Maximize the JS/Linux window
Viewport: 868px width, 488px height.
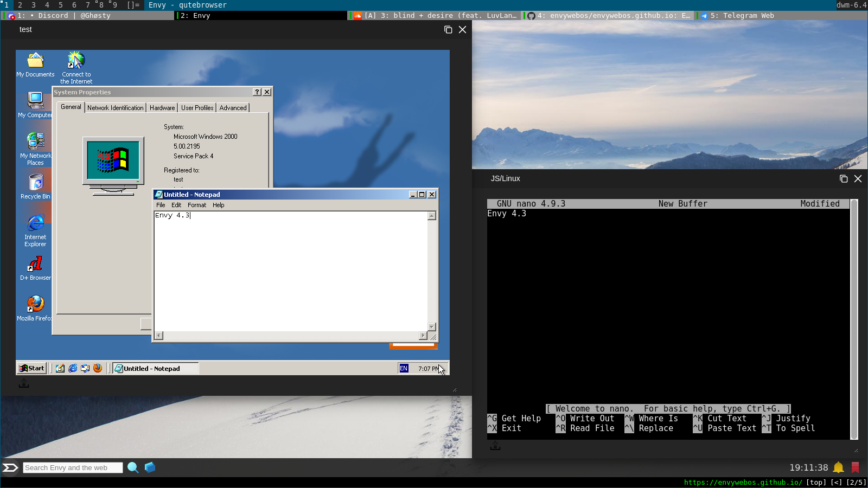(844, 178)
